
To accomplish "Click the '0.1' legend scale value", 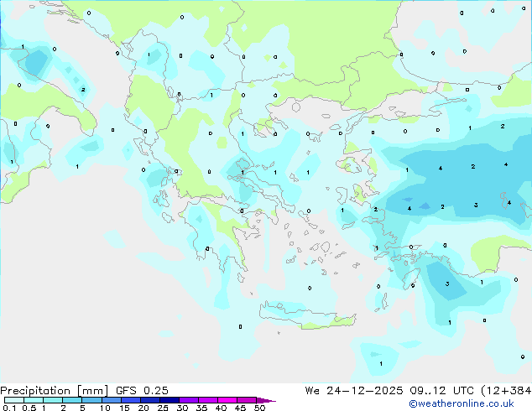I will point(9,408).
